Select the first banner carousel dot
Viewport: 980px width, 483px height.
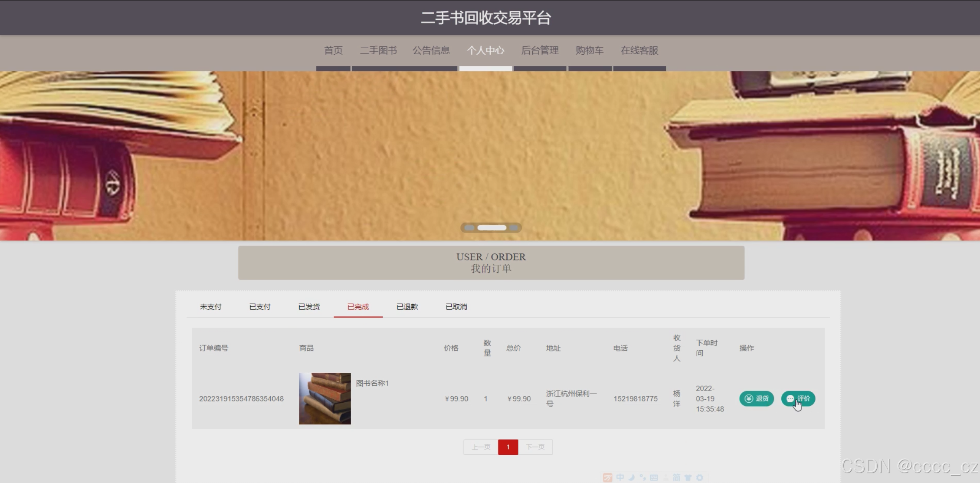click(x=469, y=227)
